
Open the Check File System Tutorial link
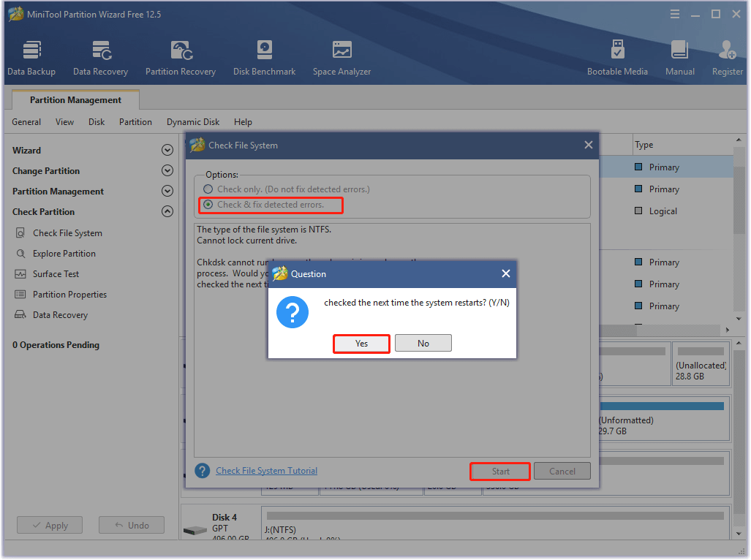[266, 471]
